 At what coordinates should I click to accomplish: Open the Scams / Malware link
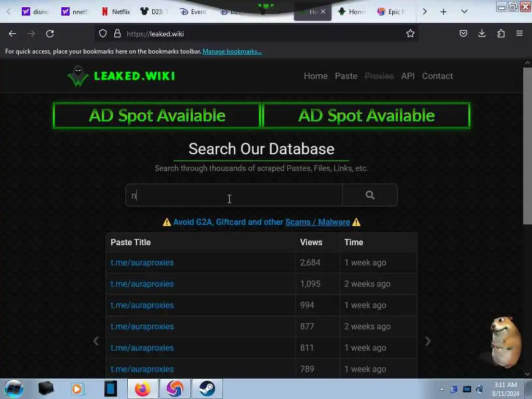pos(317,222)
